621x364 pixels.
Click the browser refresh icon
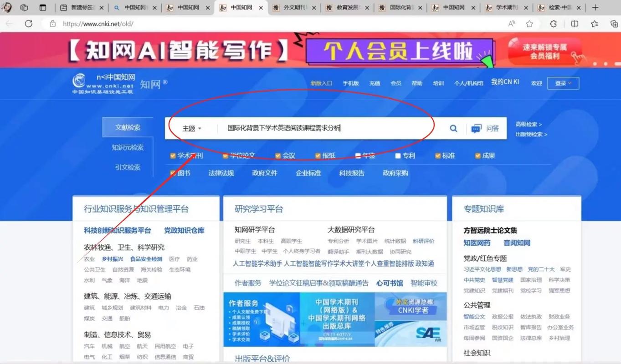coord(28,24)
